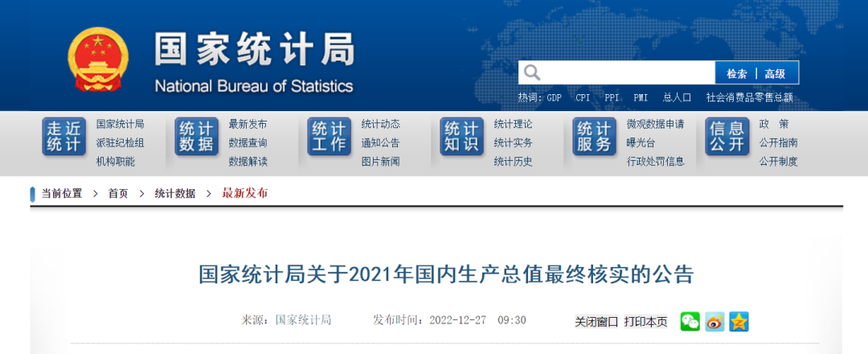Open 通知公告 menu item
The image size is (868, 354).
[x=381, y=142]
